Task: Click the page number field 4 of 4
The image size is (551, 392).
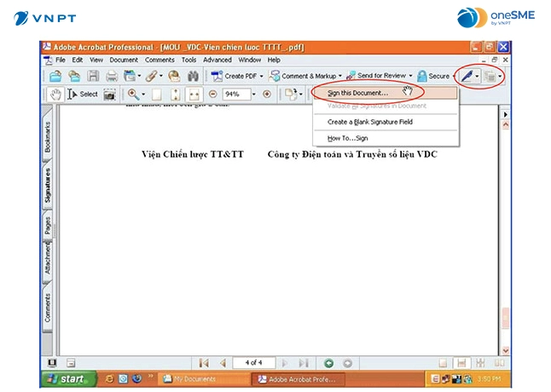Action: point(253,362)
